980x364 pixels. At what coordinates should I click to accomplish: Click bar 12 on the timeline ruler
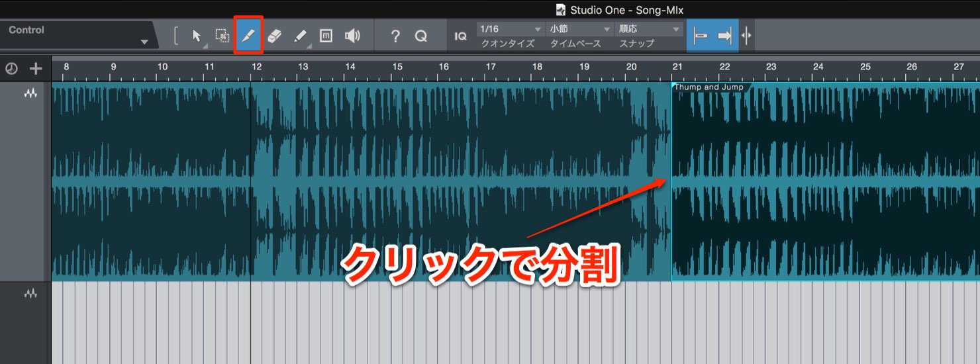[256, 66]
